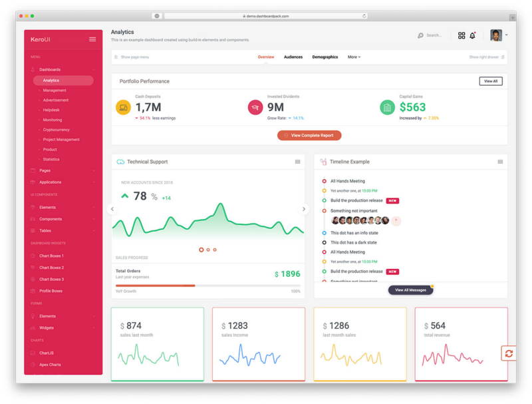The image size is (532, 404).
Task: Open the notifications bell icon
Action: (472, 35)
